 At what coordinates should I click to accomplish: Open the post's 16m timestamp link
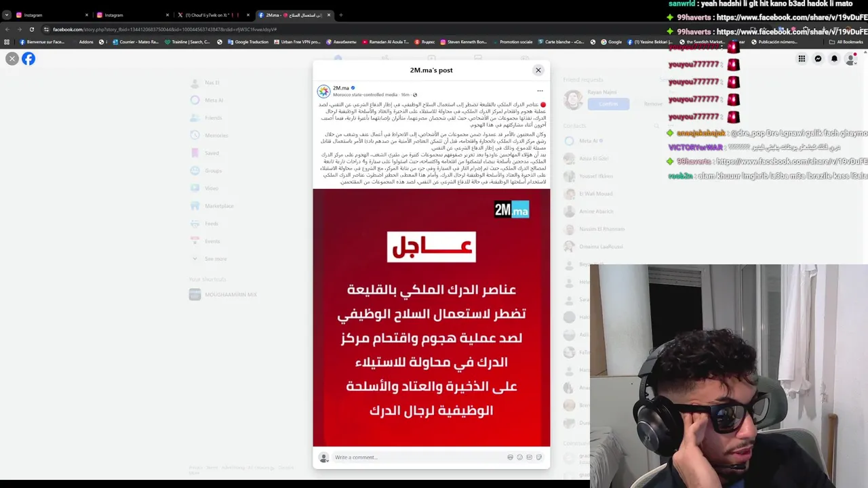coord(405,95)
